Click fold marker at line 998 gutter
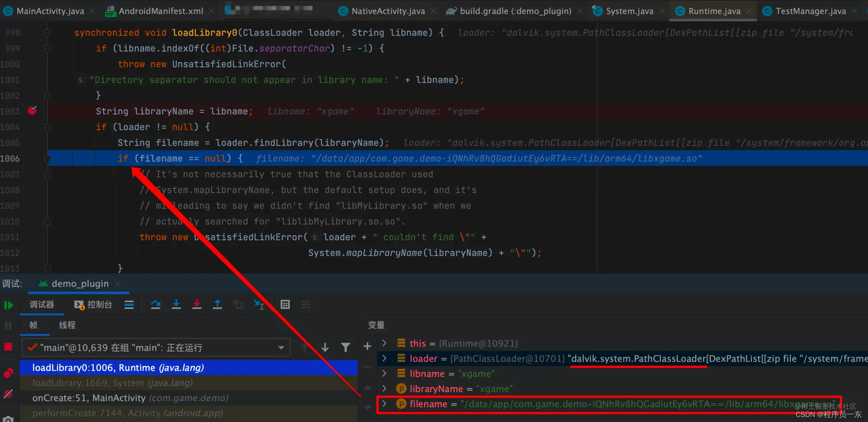Image resolution: width=868 pixels, height=422 pixels. [x=47, y=33]
